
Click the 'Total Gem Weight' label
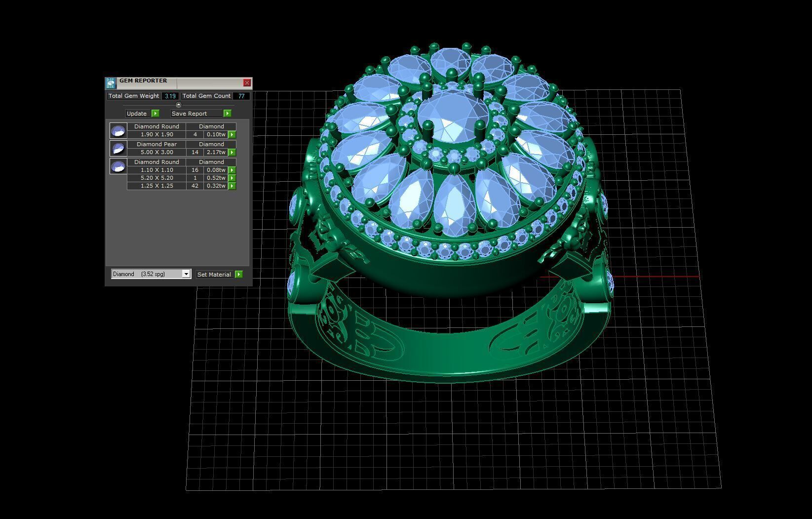(x=134, y=96)
